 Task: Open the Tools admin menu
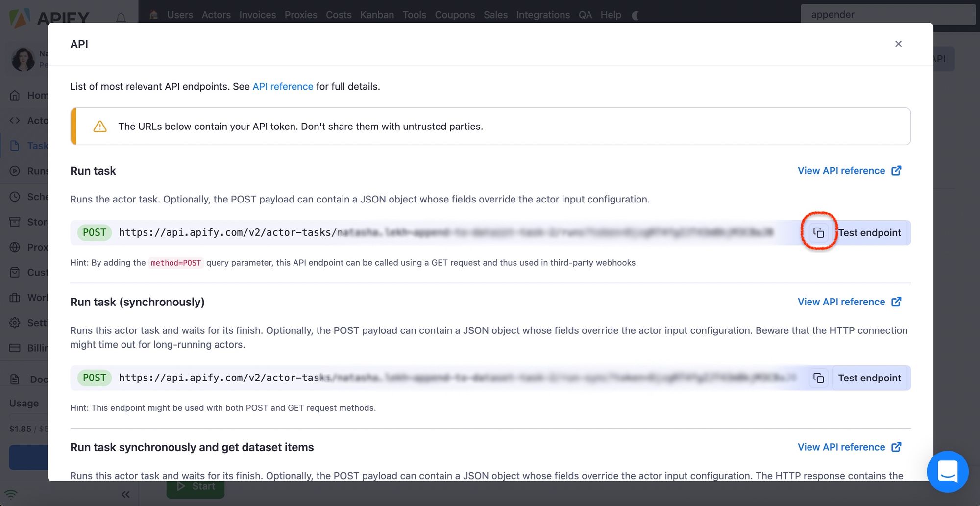click(x=415, y=15)
